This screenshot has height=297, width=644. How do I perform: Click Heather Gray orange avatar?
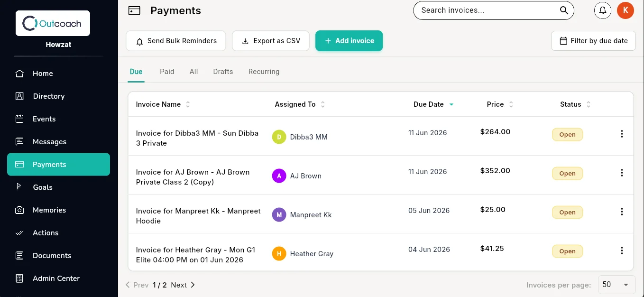pos(279,254)
